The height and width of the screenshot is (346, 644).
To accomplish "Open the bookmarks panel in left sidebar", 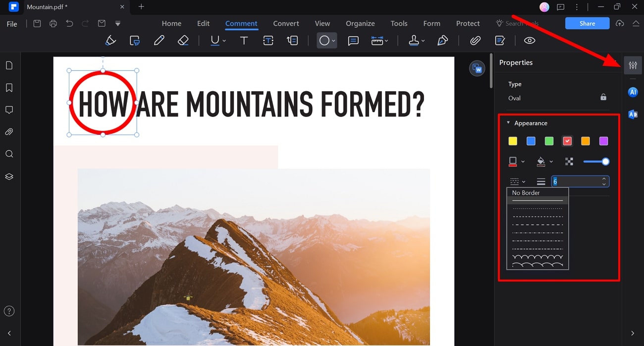I will 9,88.
